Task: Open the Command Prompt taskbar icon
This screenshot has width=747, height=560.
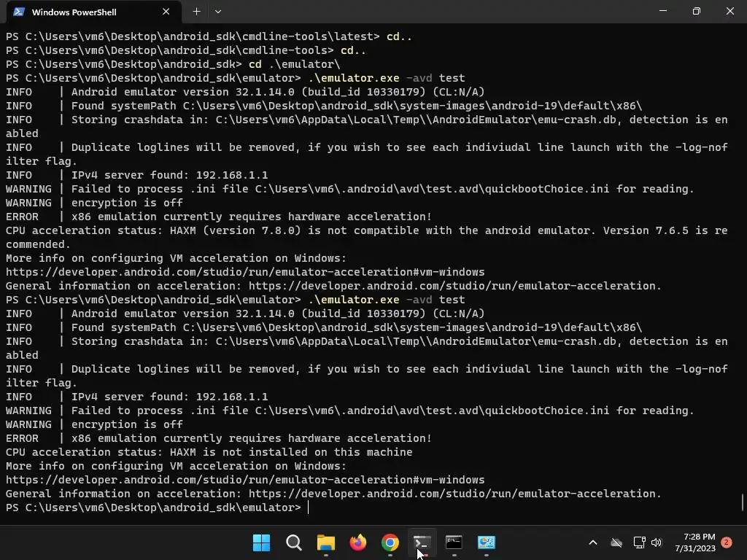Action: click(x=454, y=542)
